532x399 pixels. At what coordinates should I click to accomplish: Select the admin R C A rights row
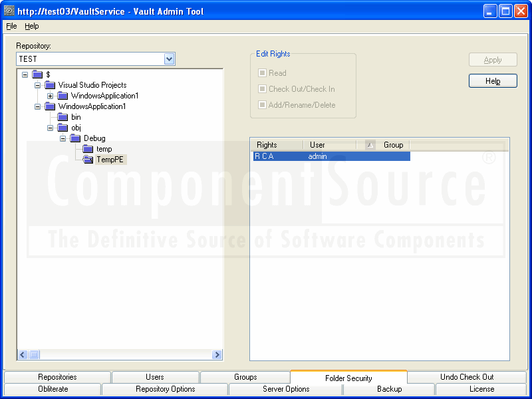point(331,156)
